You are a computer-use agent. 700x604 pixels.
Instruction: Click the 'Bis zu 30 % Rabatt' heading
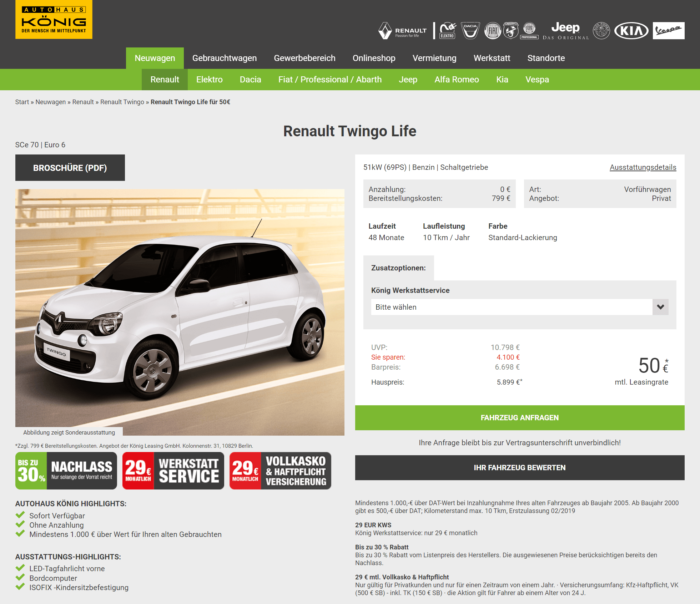pyautogui.click(x=382, y=547)
